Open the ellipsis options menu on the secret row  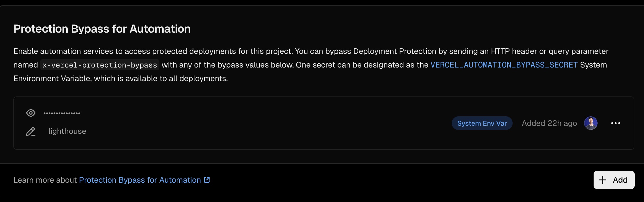pos(616,123)
